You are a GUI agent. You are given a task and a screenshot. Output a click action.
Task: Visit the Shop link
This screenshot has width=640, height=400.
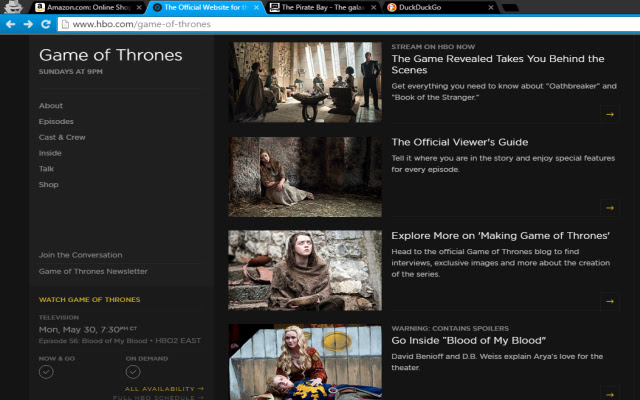click(49, 184)
